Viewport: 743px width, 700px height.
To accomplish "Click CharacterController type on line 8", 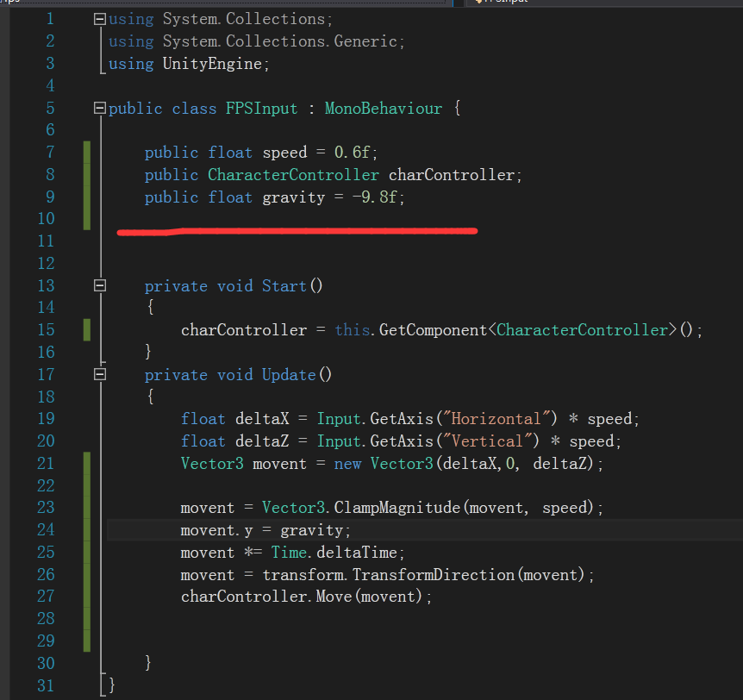I will click(293, 175).
